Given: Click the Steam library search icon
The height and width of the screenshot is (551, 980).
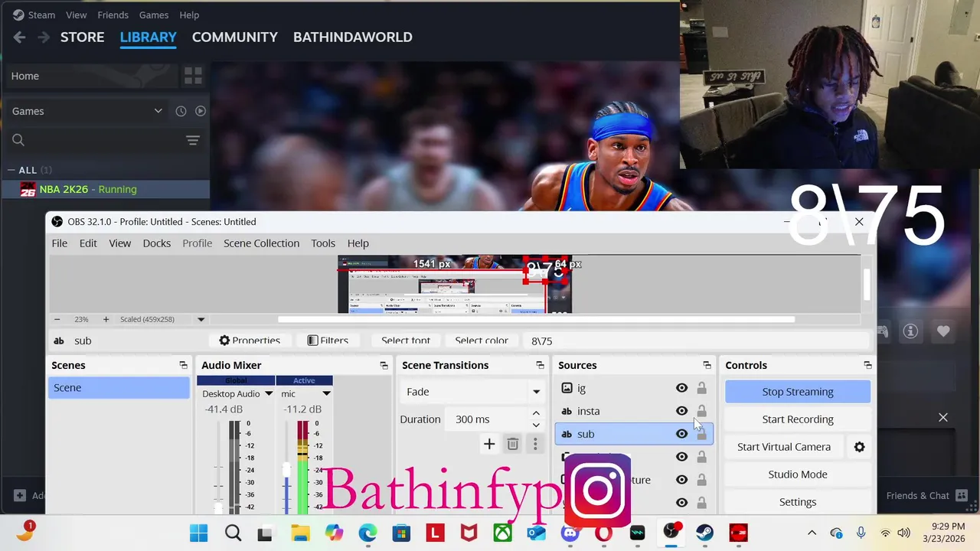Looking at the screenshot, I should coord(18,140).
